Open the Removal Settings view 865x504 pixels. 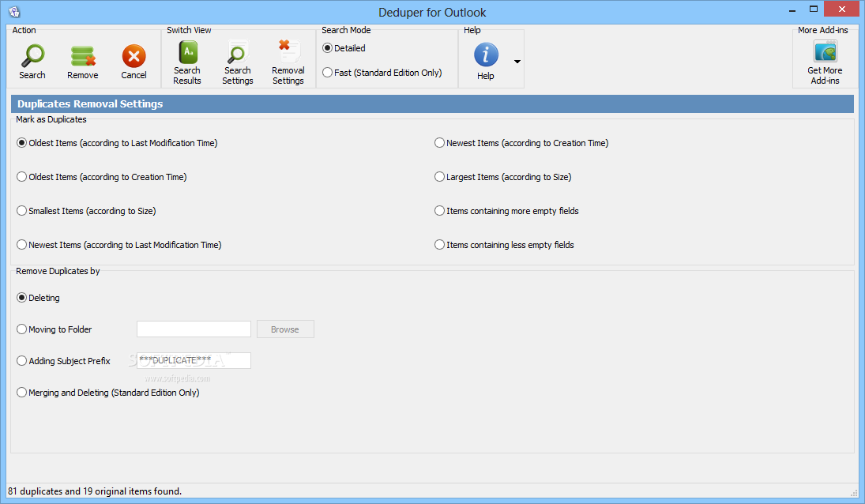click(288, 62)
